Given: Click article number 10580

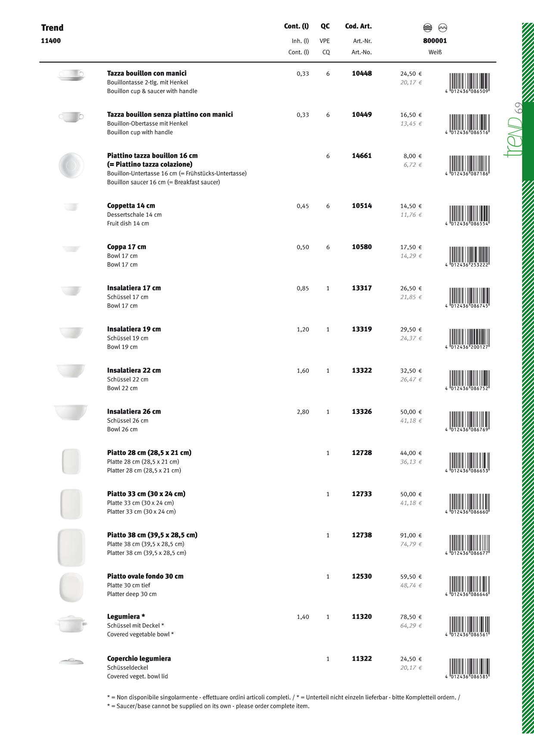Looking at the screenshot, I should [362, 247].
